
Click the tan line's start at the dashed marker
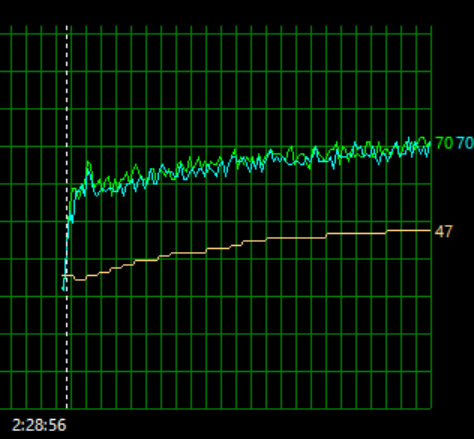click(67, 275)
